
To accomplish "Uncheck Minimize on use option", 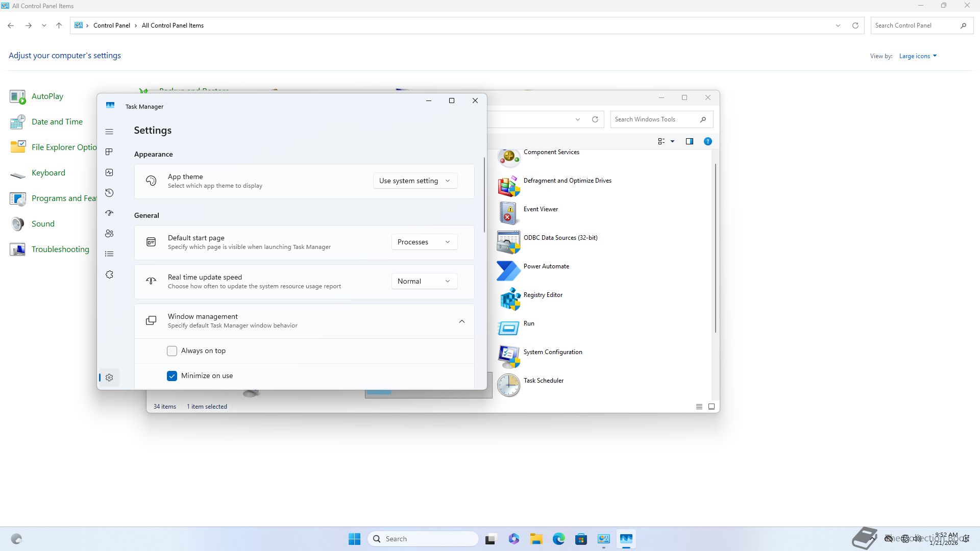I will tap(172, 376).
